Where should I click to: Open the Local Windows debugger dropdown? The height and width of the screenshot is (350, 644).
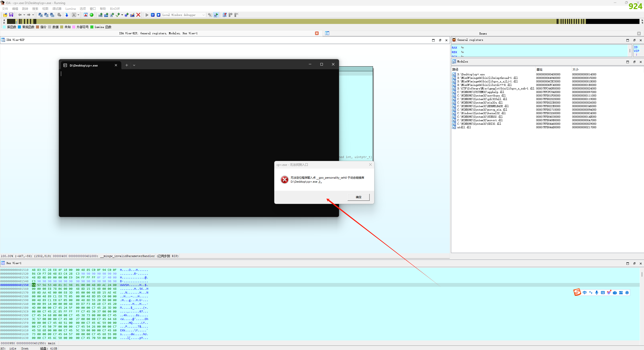tap(203, 15)
